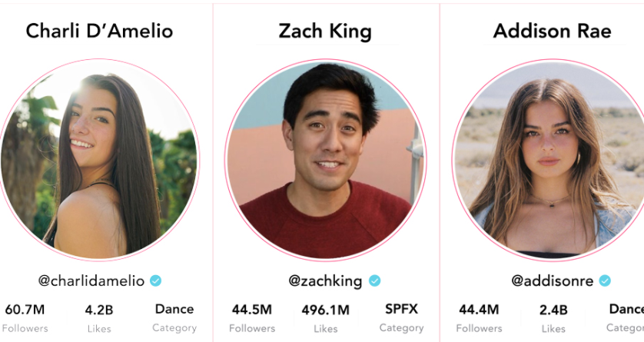The width and height of the screenshot is (644, 342).
Task: Click the 44.4M Followers stat
Action: click(479, 317)
